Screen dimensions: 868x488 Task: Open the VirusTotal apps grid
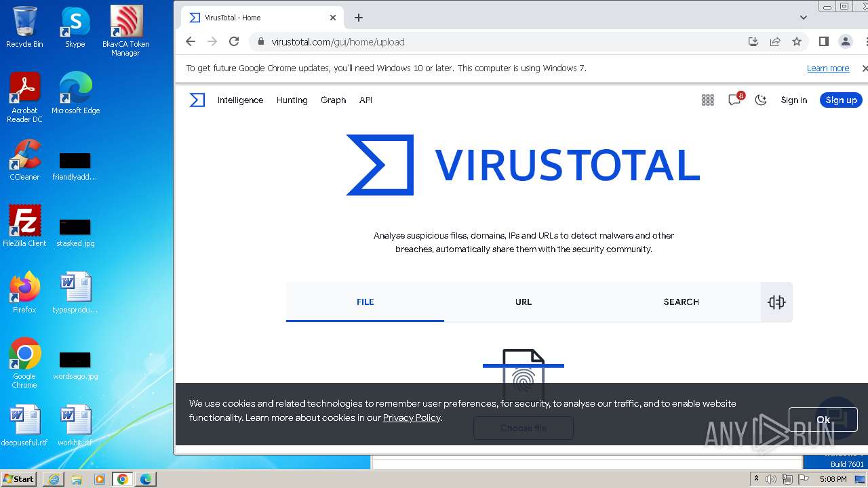point(708,100)
